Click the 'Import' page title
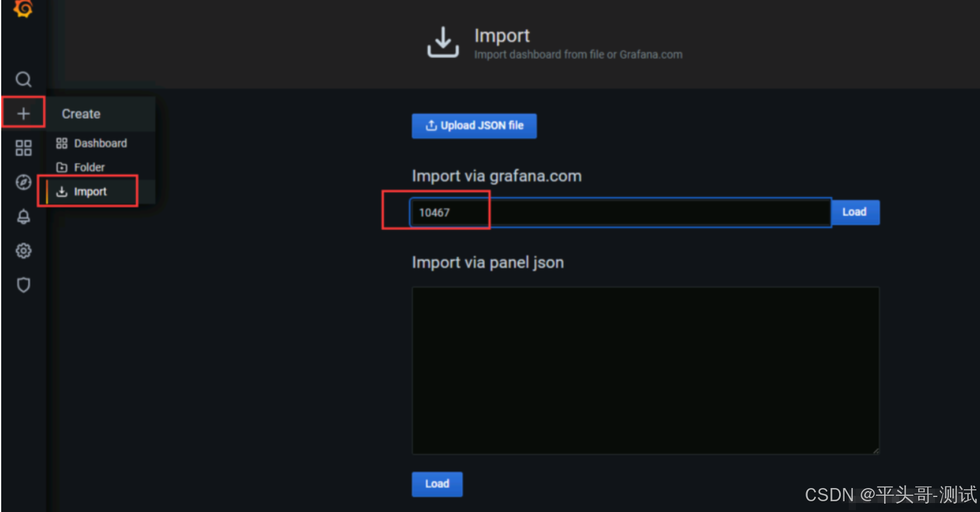The width and height of the screenshot is (980, 512). click(x=502, y=35)
